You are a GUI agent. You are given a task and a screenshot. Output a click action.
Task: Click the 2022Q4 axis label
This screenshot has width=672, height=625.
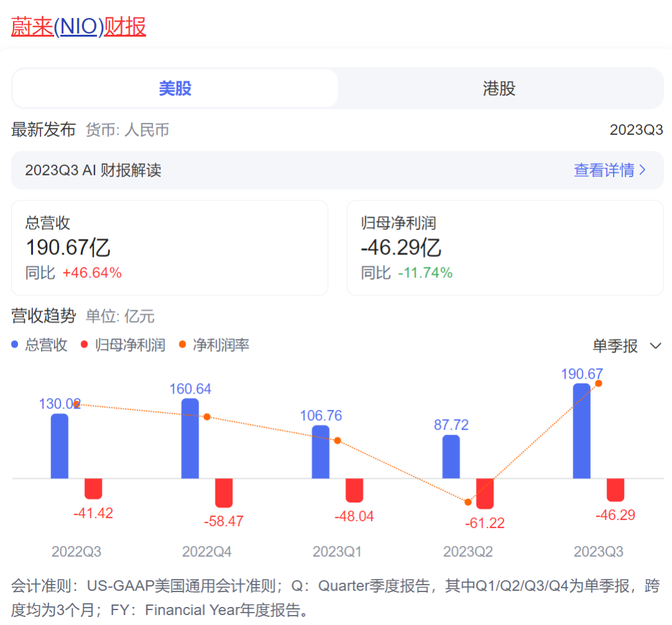pos(207,552)
